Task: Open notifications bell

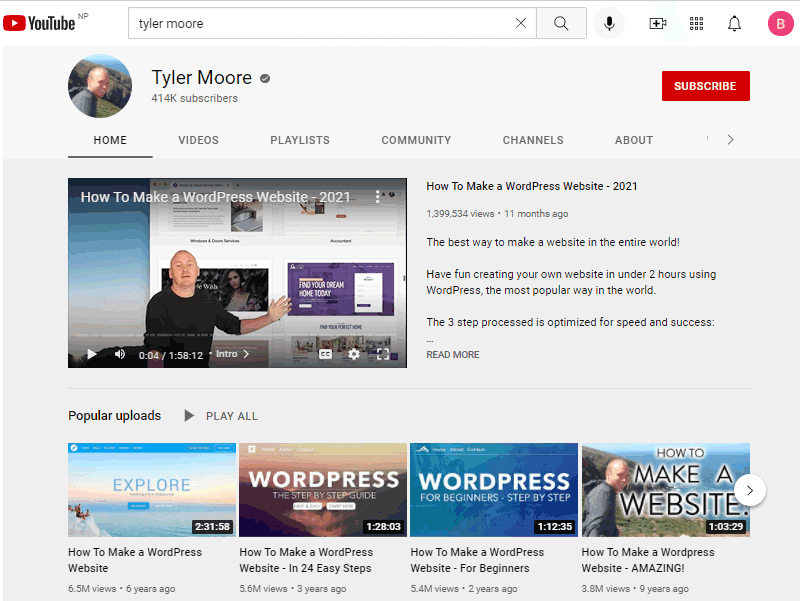Action: click(734, 23)
